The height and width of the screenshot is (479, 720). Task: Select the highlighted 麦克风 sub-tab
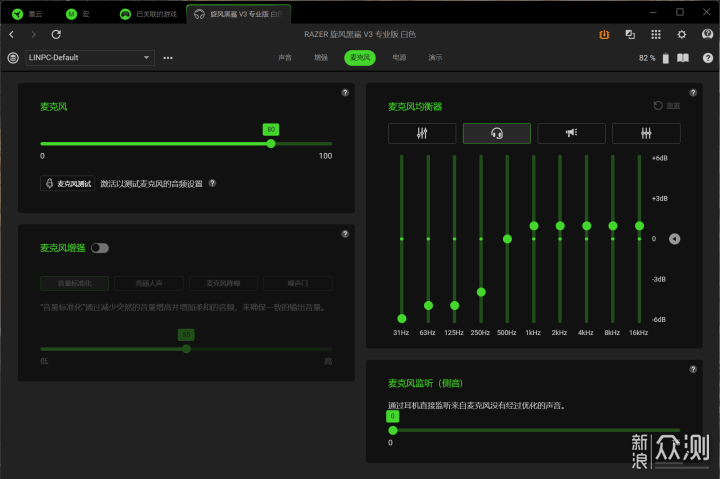pos(360,58)
